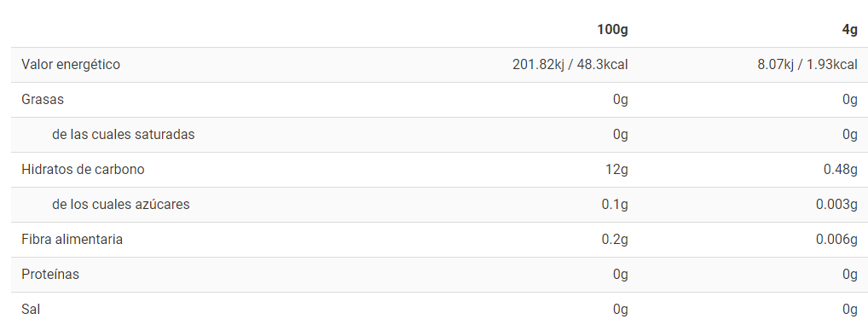
Task: Select the Sal 0g value under 100g
Action: click(x=621, y=310)
